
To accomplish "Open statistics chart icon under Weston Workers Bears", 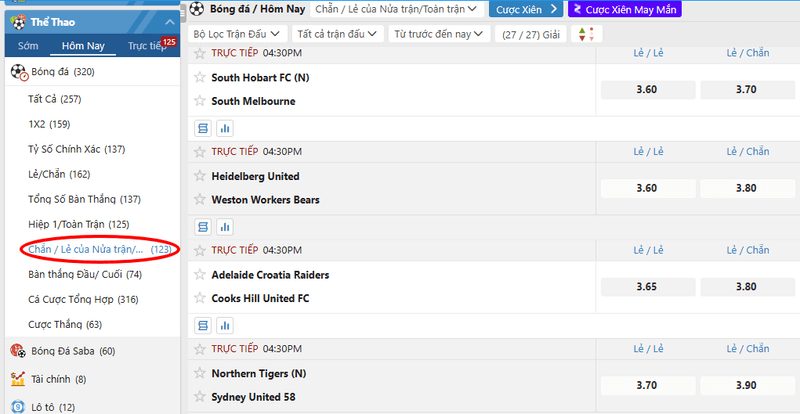I will (x=224, y=227).
